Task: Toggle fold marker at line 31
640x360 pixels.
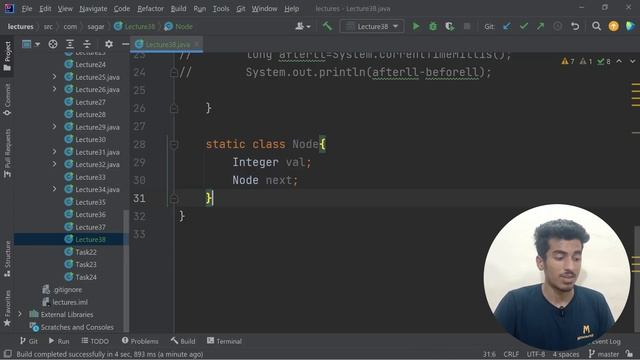Action: point(174,199)
